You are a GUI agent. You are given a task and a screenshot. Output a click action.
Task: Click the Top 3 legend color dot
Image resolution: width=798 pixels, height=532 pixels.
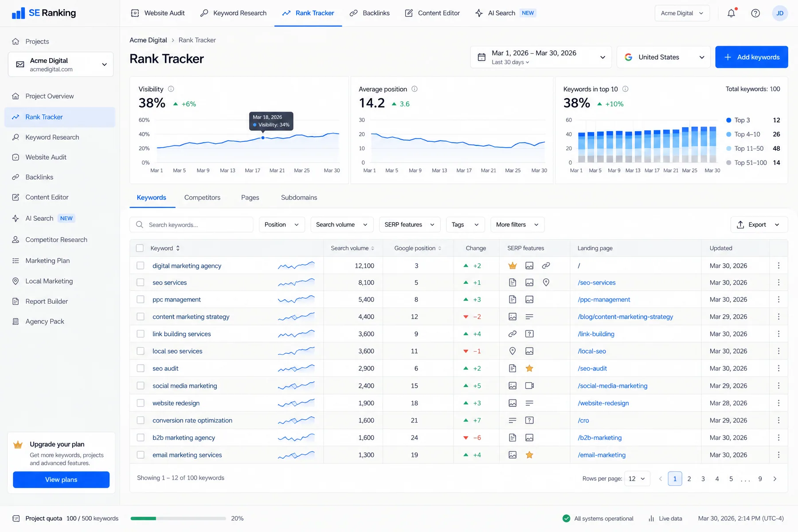point(728,120)
